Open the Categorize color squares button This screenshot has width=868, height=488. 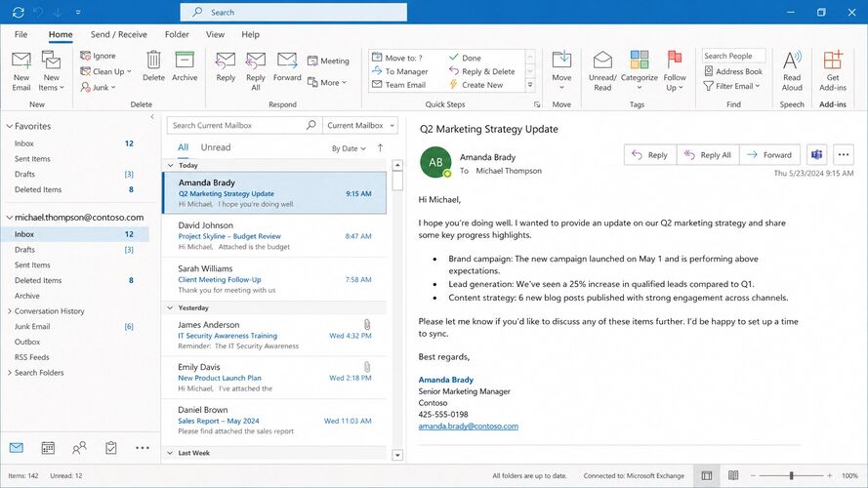tap(640, 60)
